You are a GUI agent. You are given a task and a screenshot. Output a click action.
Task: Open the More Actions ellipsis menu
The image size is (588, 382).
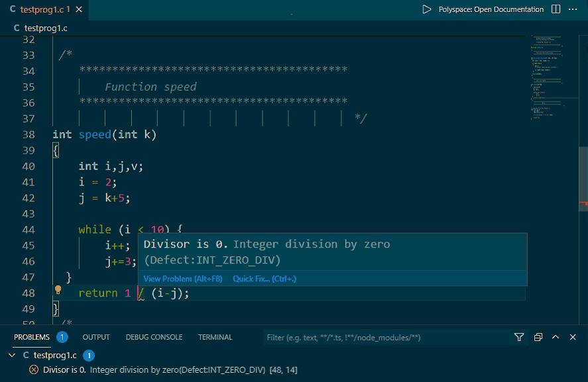[573, 9]
